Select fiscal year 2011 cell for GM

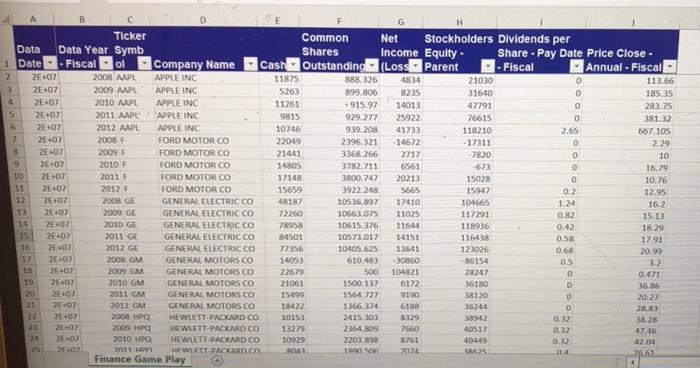[118, 294]
